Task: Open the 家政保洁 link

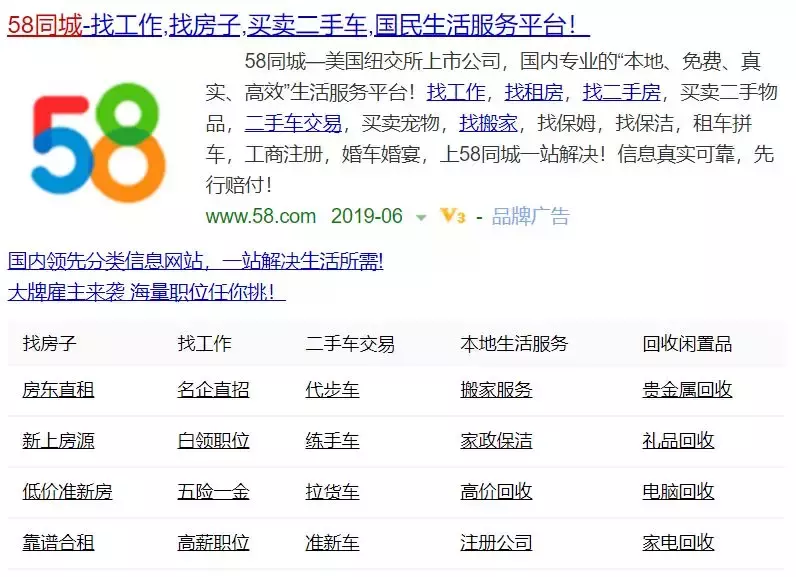Action: 496,440
